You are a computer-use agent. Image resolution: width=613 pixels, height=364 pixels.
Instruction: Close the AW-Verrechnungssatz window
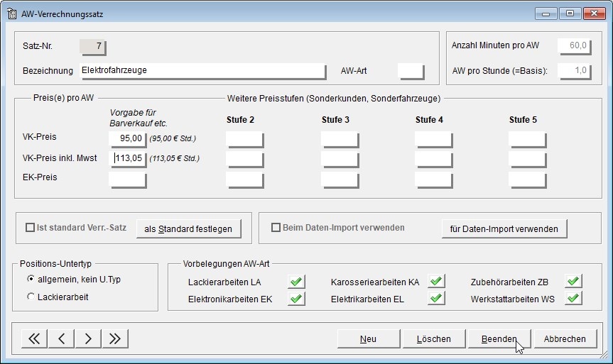pos(595,13)
